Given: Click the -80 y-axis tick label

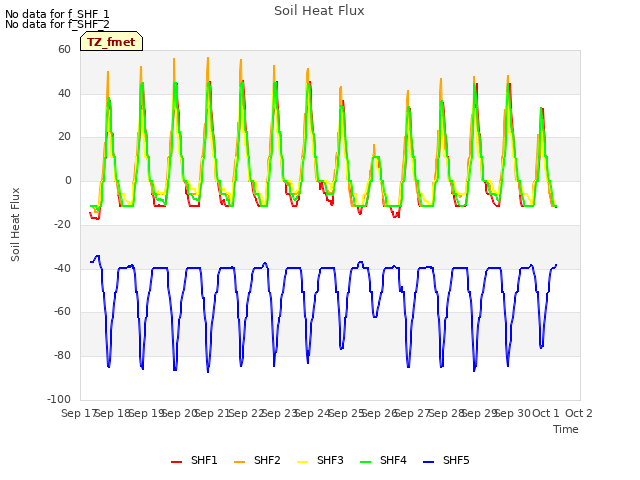Looking at the screenshot, I should (x=62, y=356).
